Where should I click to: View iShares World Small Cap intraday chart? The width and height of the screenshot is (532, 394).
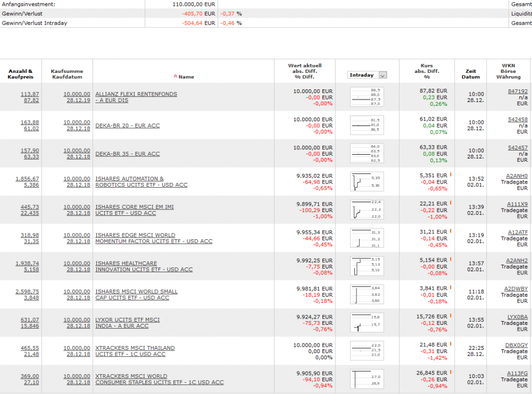click(367, 294)
